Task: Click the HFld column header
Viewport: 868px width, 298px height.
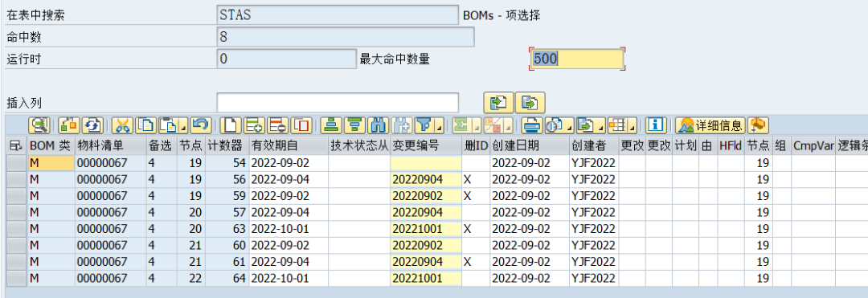Action: click(x=730, y=146)
